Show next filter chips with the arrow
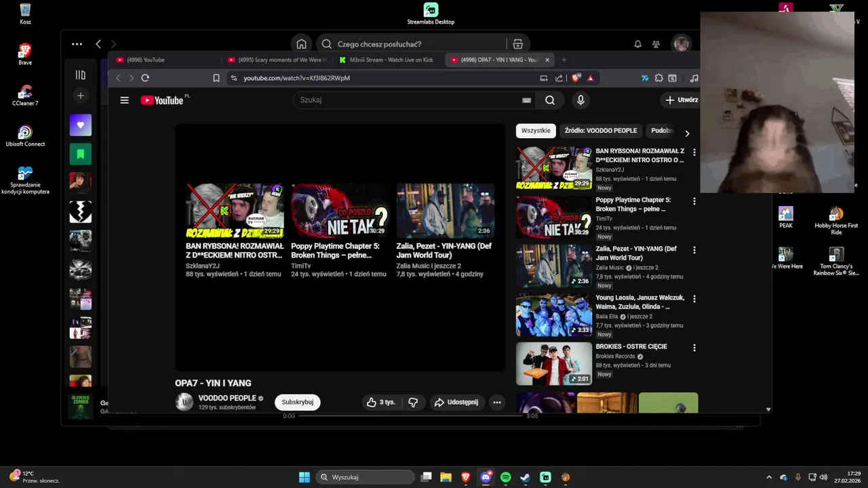868x488 pixels. pos(687,134)
